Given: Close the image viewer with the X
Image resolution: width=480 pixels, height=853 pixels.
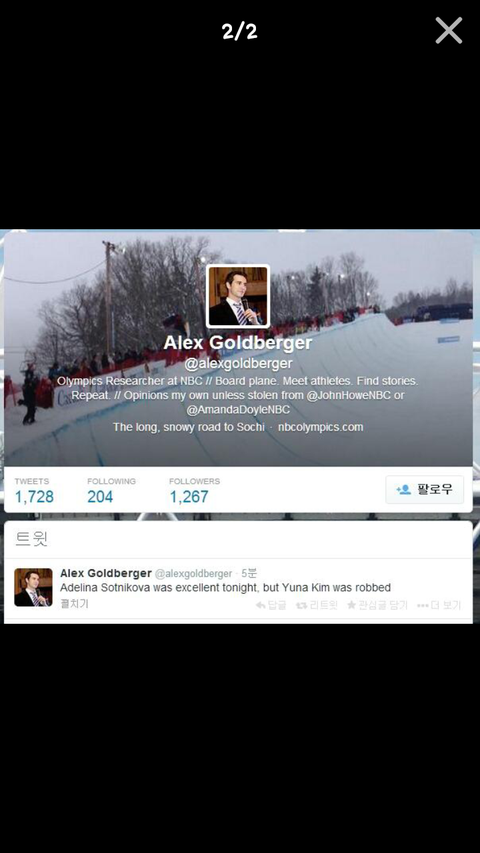Looking at the screenshot, I should pos(448,30).
